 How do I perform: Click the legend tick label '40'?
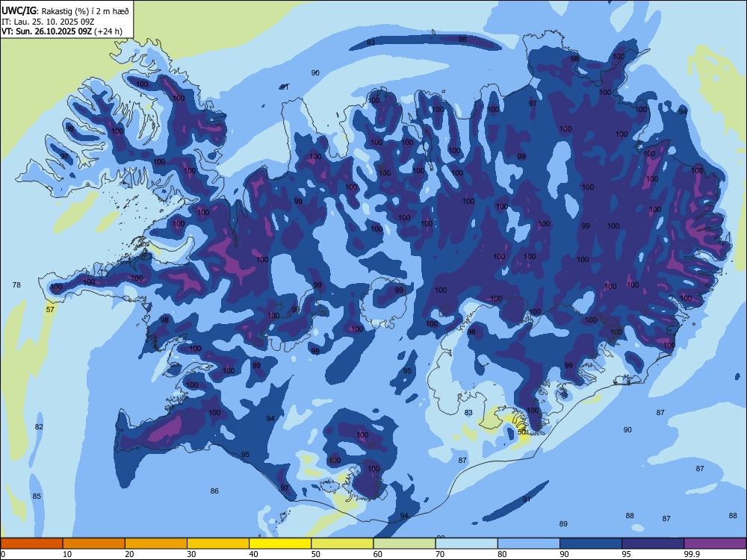[x=253, y=554]
